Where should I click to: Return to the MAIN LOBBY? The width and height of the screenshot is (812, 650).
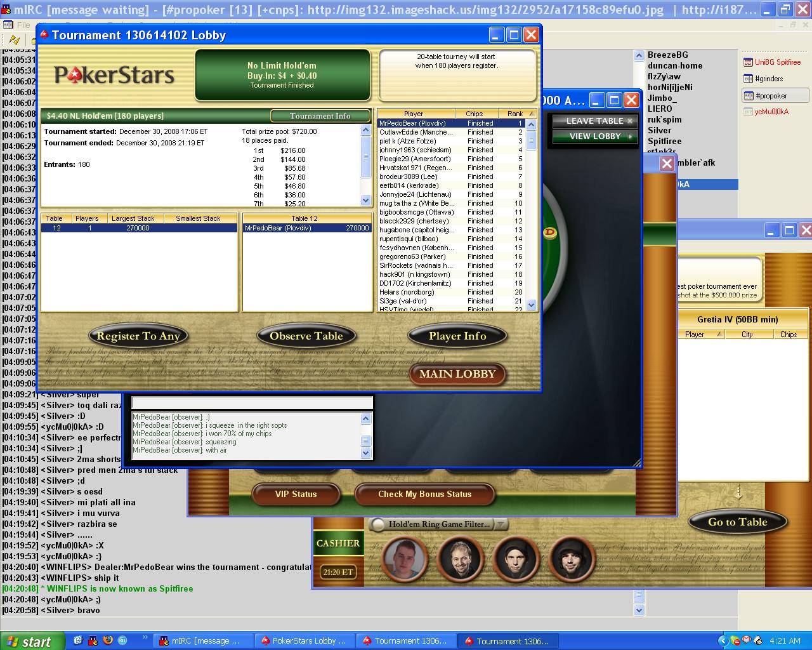pyautogui.click(x=457, y=374)
